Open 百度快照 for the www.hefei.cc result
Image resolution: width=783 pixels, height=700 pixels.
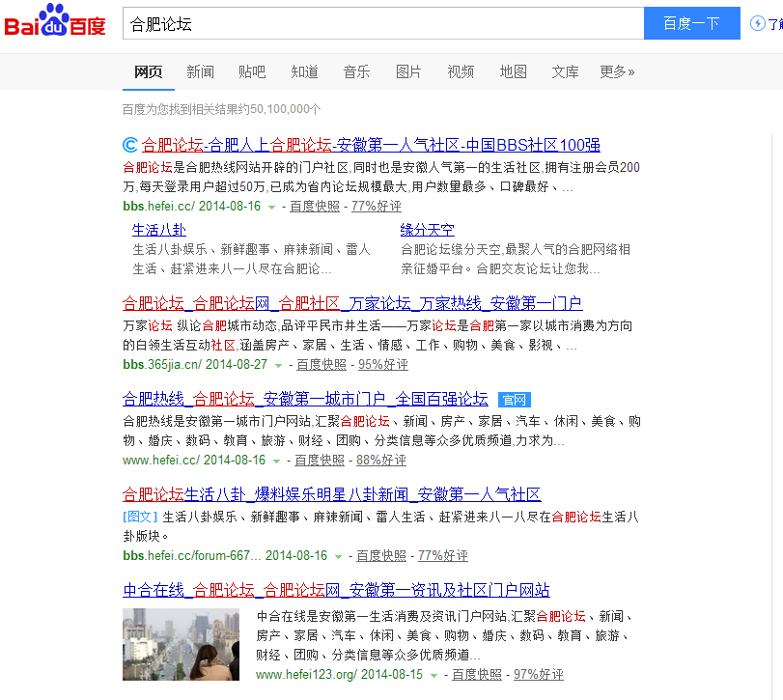(x=320, y=460)
